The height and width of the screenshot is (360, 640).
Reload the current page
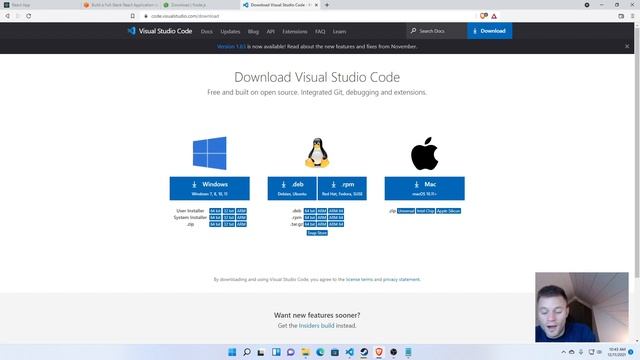click(x=29, y=16)
